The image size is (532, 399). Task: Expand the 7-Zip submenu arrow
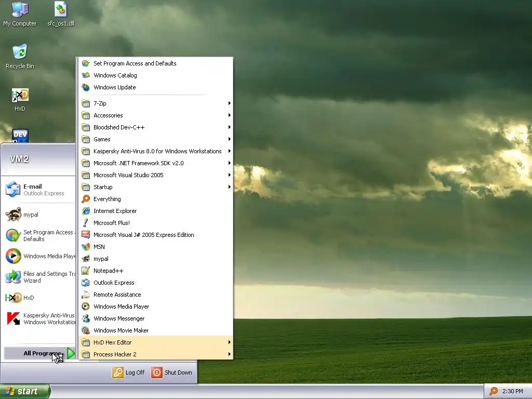pos(229,103)
